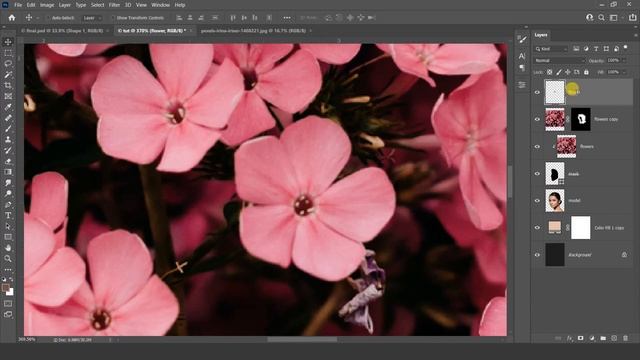Open the Opacity slider dropdown arrow
Image resolution: width=640 pixels, height=360 pixels.
[x=624, y=60]
